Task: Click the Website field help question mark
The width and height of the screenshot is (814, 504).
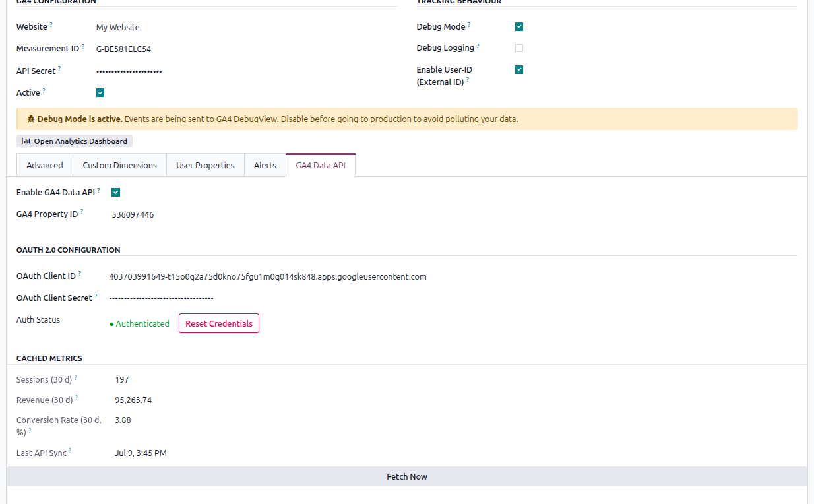Action: 51,24
